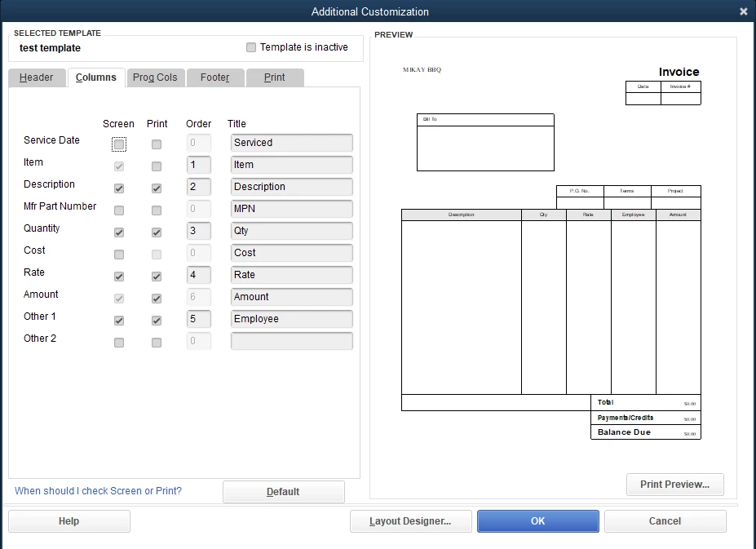Enable Service Date Screen checkbox

tap(119, 144)
